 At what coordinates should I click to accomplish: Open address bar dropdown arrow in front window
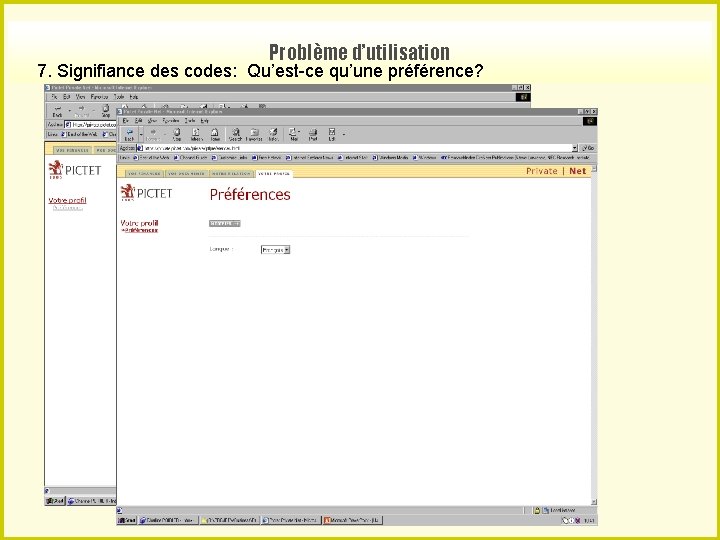coord(574,148)
